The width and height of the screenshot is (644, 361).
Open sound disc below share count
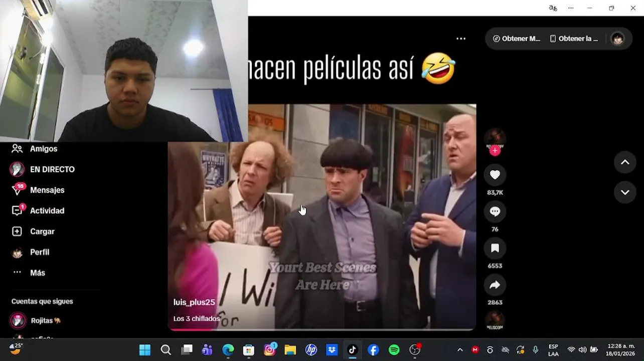pos(495,320)
